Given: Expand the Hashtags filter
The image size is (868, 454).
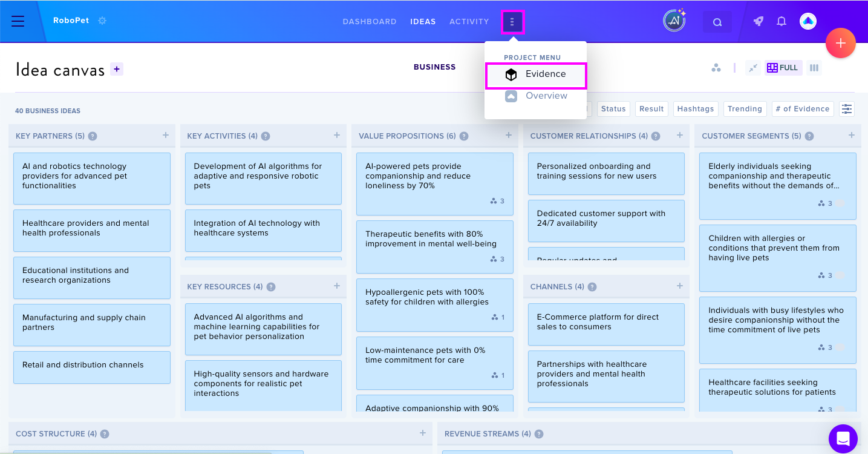Looking at the screenshot, I should click(696, 109).
